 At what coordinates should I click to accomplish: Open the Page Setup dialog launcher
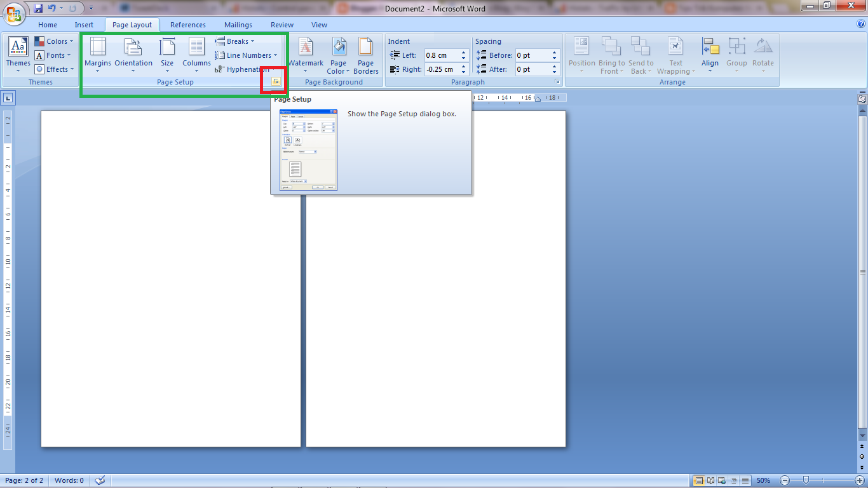276,82
